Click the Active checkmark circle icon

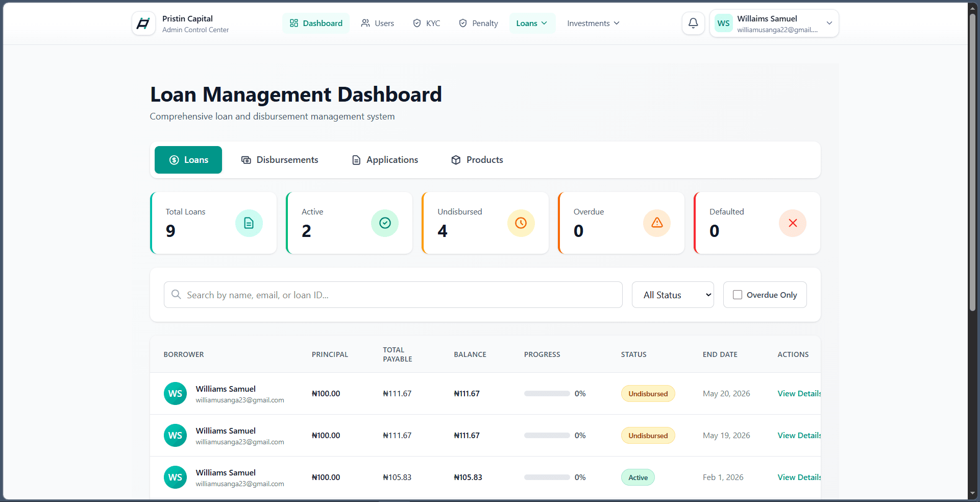(385, 223)
